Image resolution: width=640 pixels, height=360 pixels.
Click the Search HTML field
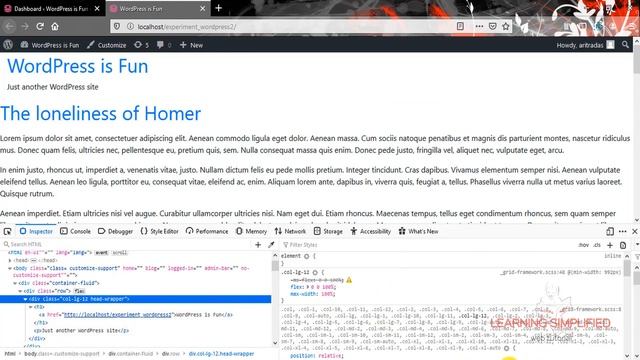point(127,244)
